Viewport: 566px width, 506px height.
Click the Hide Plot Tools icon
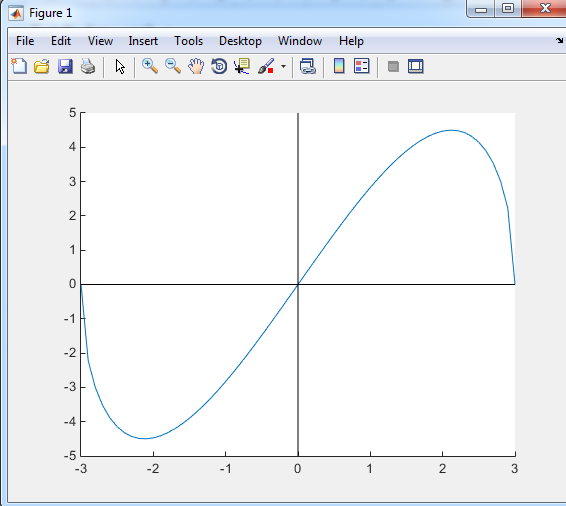[393, 66]
